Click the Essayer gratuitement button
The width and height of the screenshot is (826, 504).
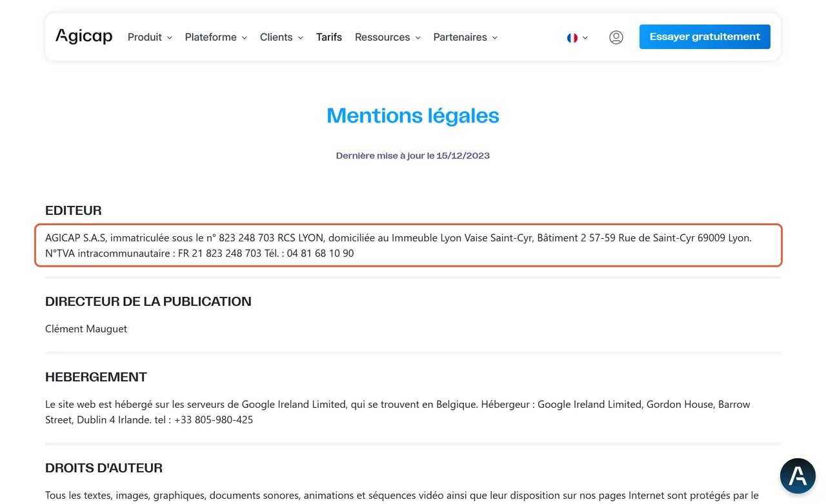pos(705,37)
